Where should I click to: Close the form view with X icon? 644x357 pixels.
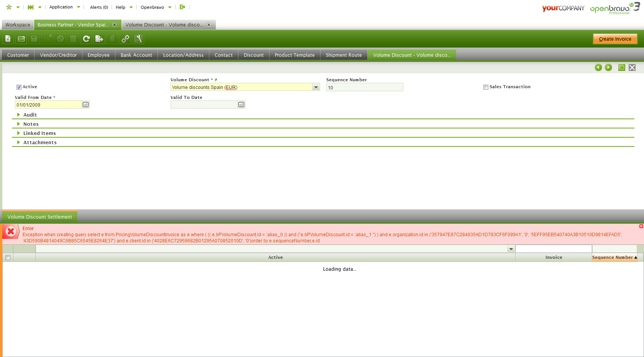632,67
